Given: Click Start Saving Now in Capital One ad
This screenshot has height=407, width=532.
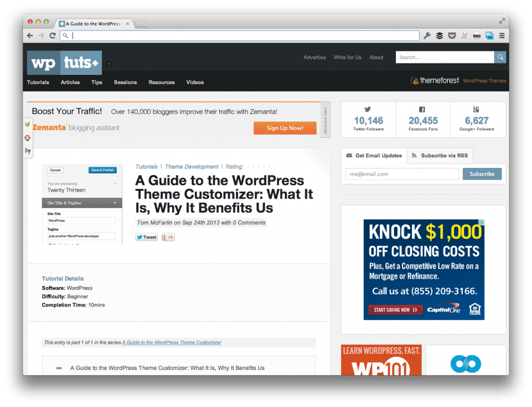Looking at the screenshot, I should tap(395, 310).
